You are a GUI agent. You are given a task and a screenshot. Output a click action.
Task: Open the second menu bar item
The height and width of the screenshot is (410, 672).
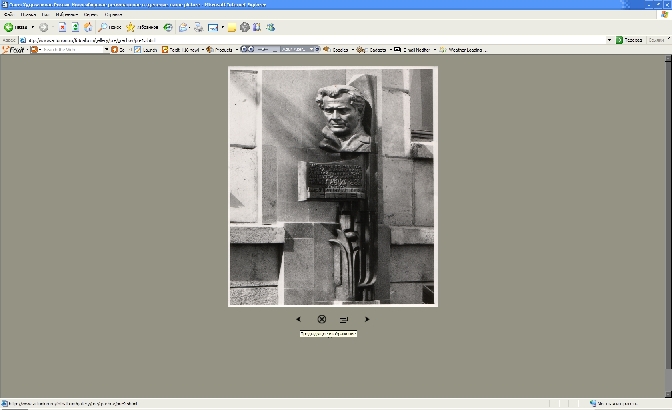coord(28,15)
